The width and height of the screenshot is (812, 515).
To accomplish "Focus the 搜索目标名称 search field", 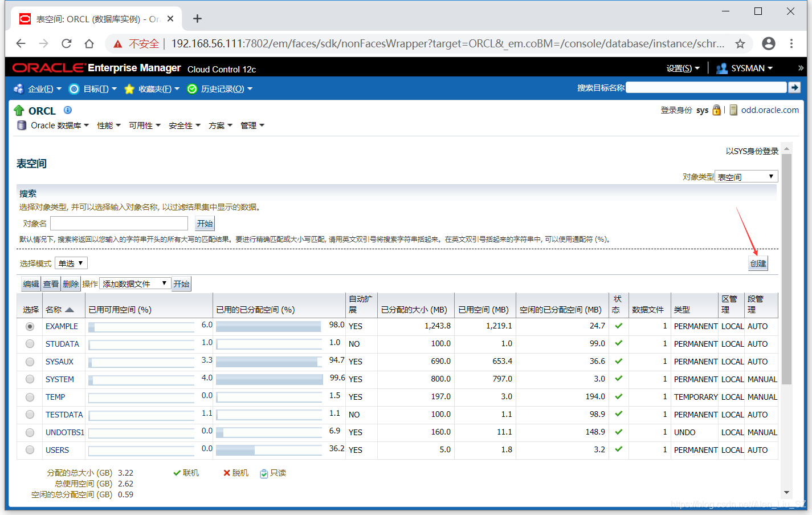I will 706,87.
